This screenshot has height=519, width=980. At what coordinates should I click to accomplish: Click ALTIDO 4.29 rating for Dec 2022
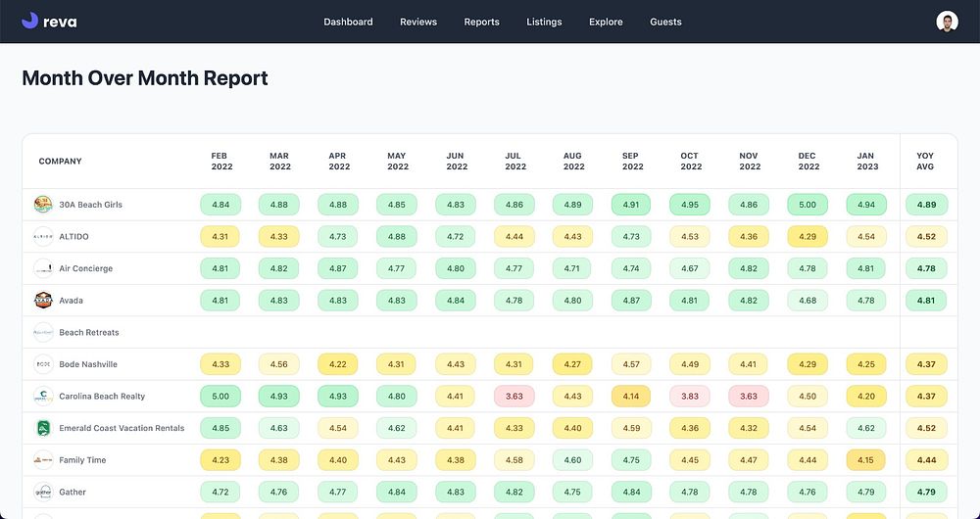click(808, 237)
